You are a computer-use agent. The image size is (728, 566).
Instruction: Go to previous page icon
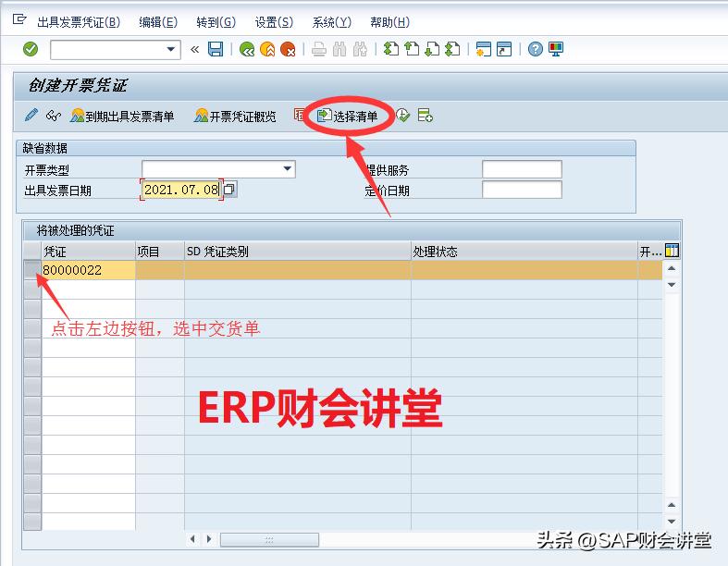pos(412,49)
